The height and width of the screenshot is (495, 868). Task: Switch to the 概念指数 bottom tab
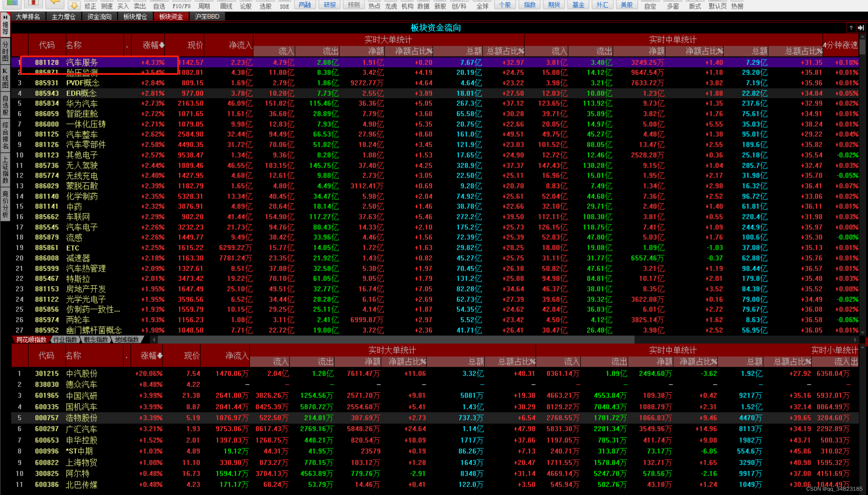tap(96, 340)
